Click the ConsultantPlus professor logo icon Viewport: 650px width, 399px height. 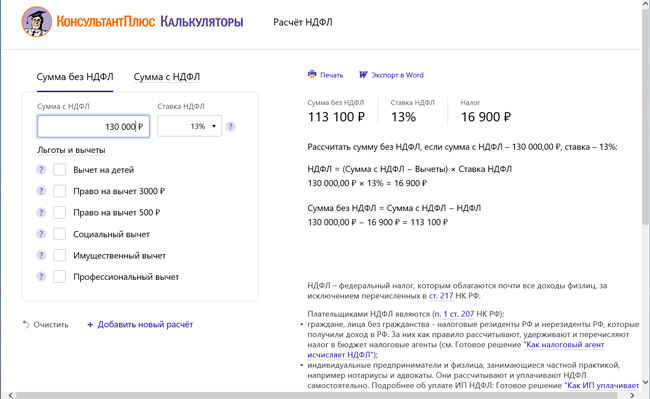point(36,22)
